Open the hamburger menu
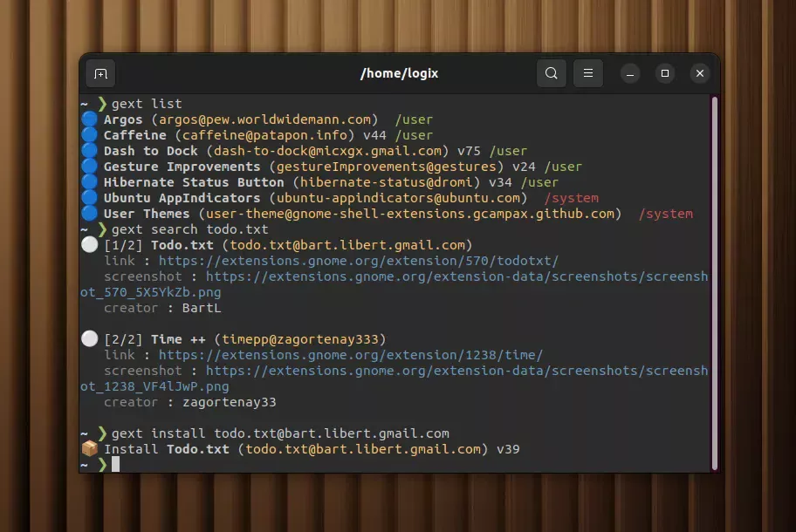Image resolution: width=796 pixels, height=532 pixels. point(587,73)
